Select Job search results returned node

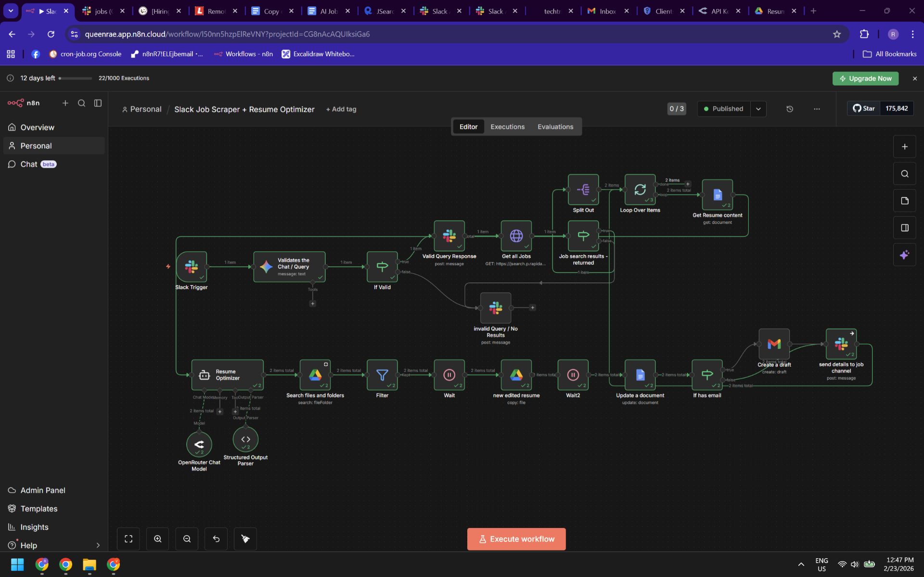click(x=583, y=236)
